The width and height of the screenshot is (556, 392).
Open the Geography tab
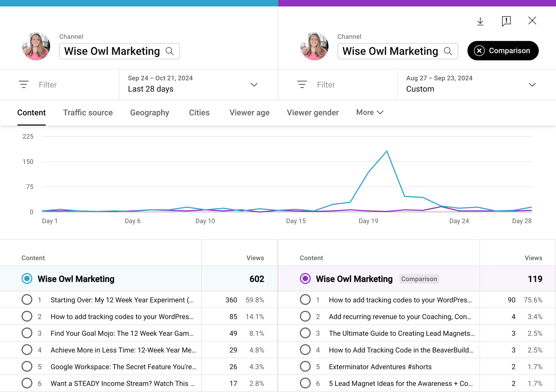point(149,112)
